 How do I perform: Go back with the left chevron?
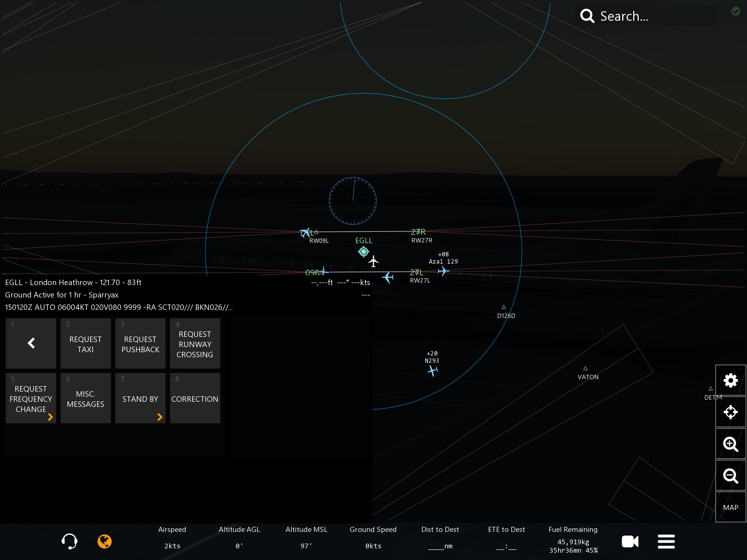[x=31, y=343]
